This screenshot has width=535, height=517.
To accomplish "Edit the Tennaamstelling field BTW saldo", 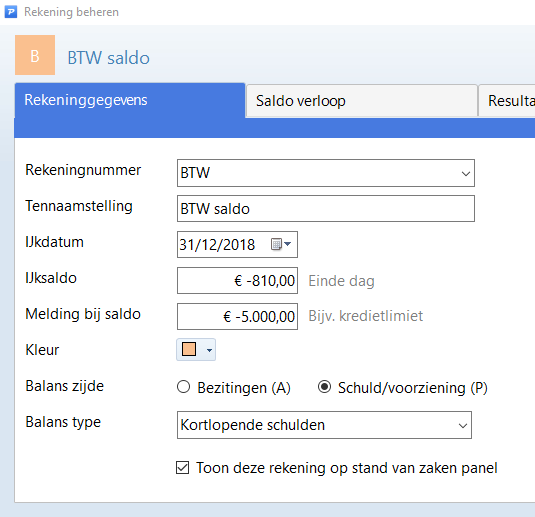I will pos(326,209).
